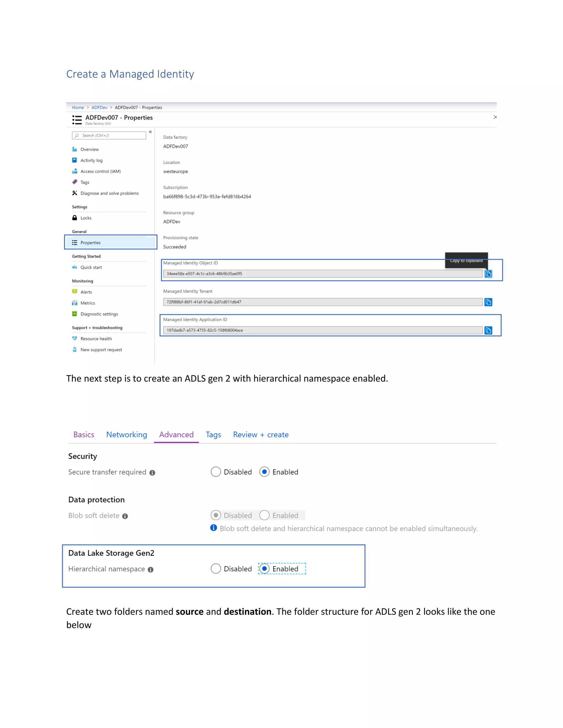Image resolution: width=563 pixels, height=728 pixels.
Task: Copy Managed Identity Application ID to clipboard
Action: [x=488, y=330]
